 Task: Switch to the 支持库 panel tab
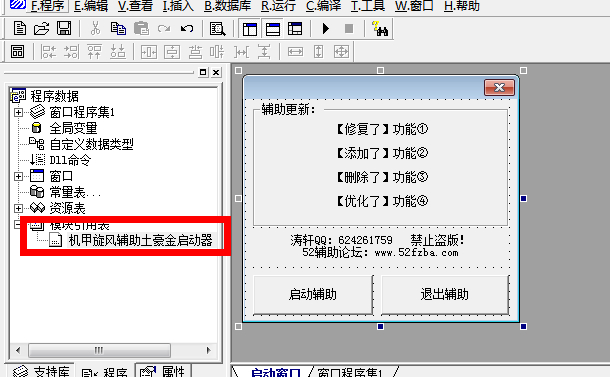point(42,372)
